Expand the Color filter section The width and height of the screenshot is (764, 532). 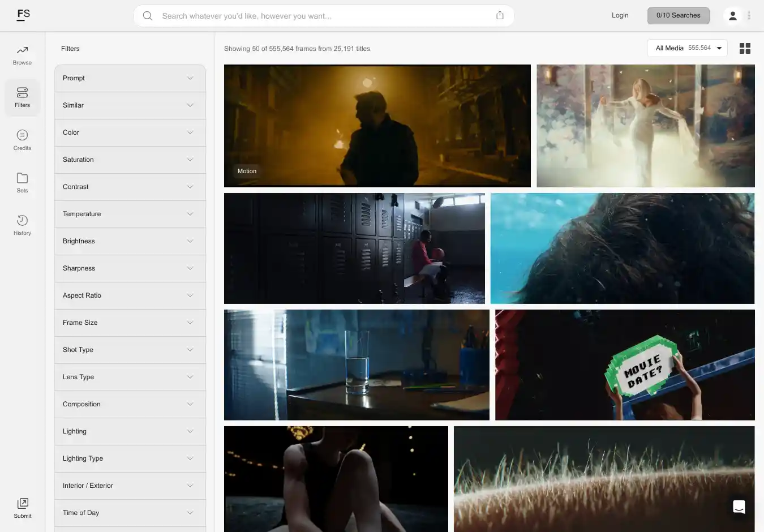(x=130, y=132)
